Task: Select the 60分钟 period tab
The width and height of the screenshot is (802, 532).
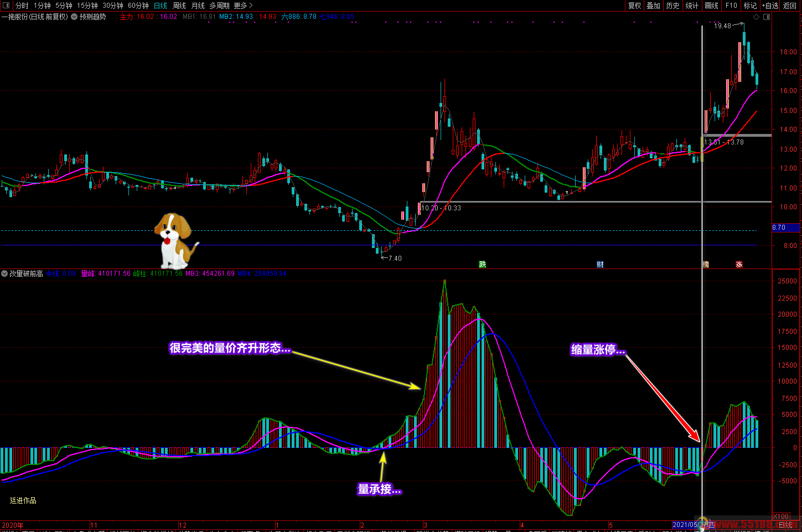Action: click(x=138, y=6)
